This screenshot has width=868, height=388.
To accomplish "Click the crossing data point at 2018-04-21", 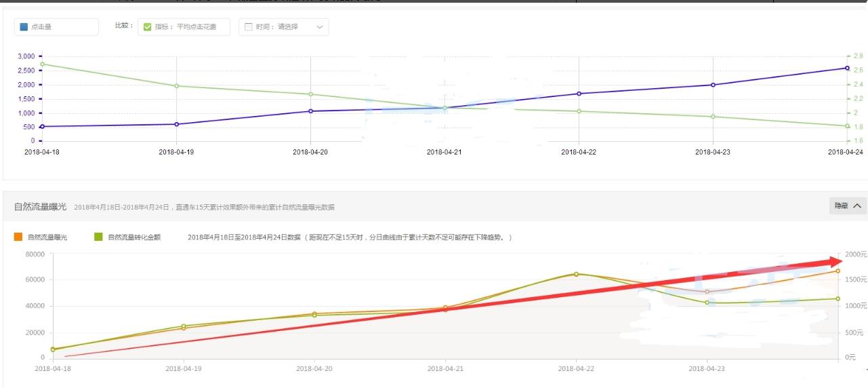I will click(x=445, y=108).
